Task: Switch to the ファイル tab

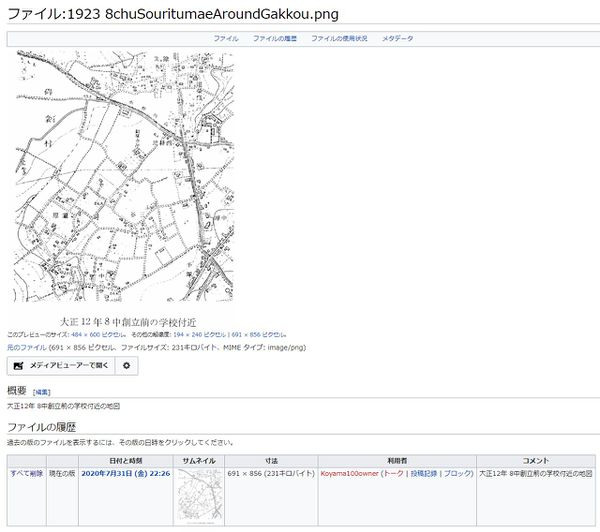Action: 225,38
